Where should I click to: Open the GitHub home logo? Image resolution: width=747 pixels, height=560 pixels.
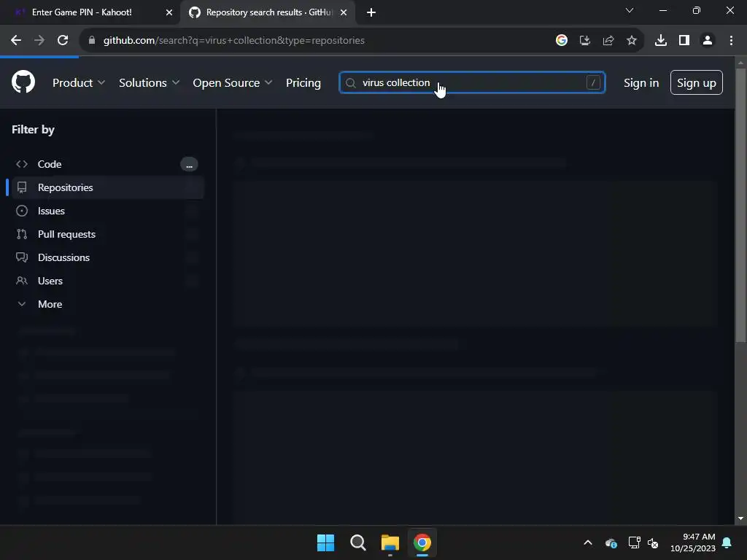23,82
